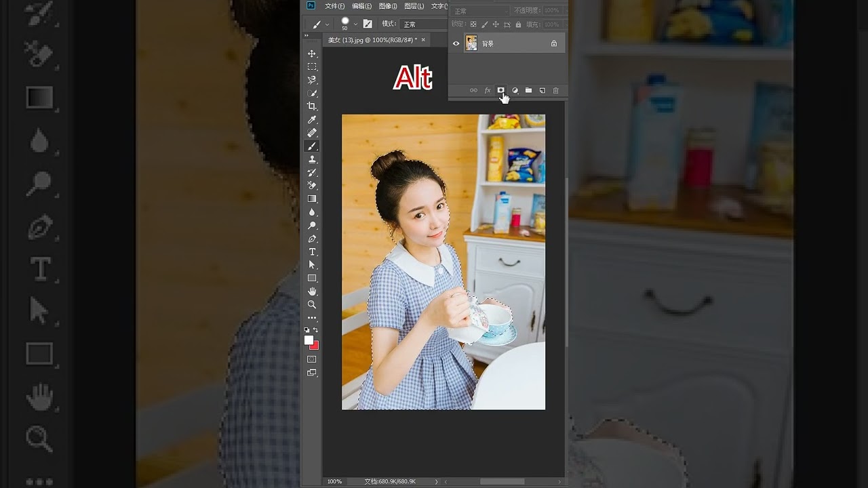Change the screen mode
The height and width of the screenshot is (488, 868).
[312, 373]
